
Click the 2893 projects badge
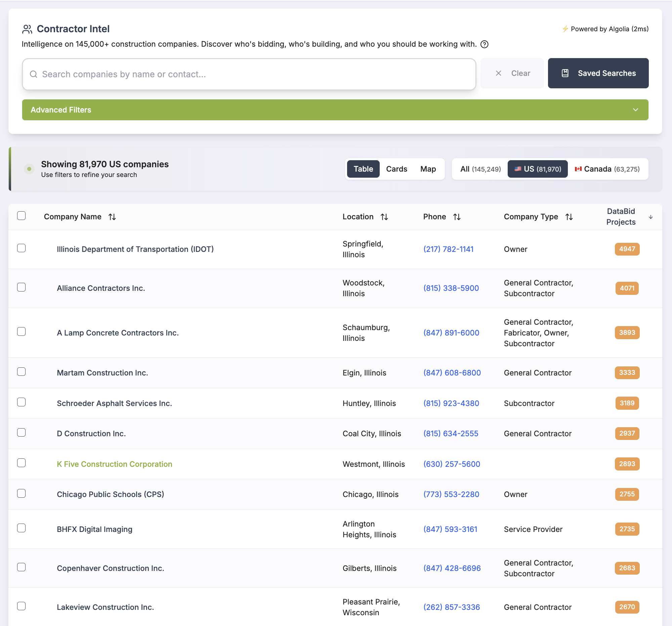coord(627,464)
